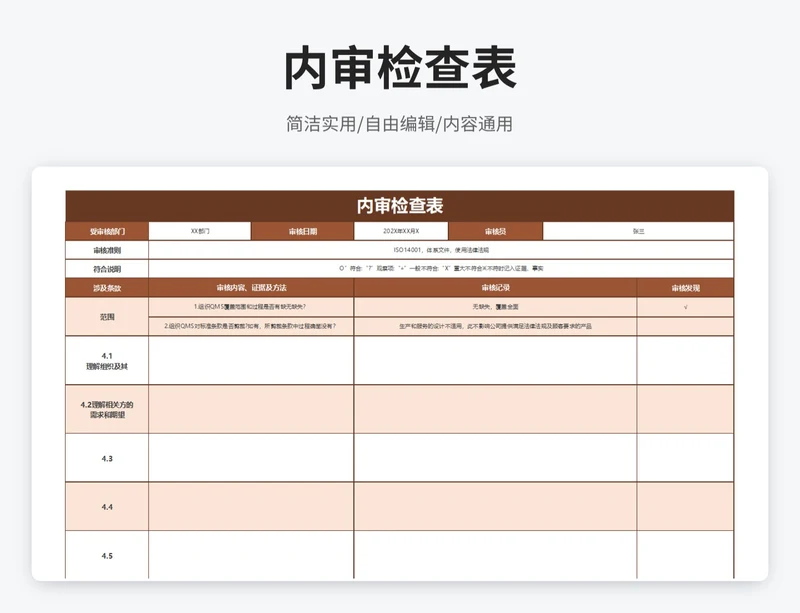This screenshot has width=800, height=613.
Task: Click the checkmark √ finding cell
Action: 685,307
